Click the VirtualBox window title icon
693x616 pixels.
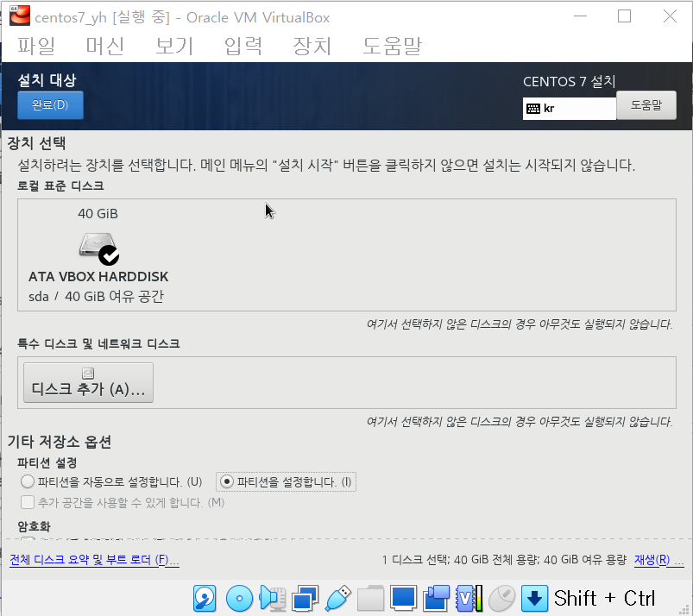20,16
